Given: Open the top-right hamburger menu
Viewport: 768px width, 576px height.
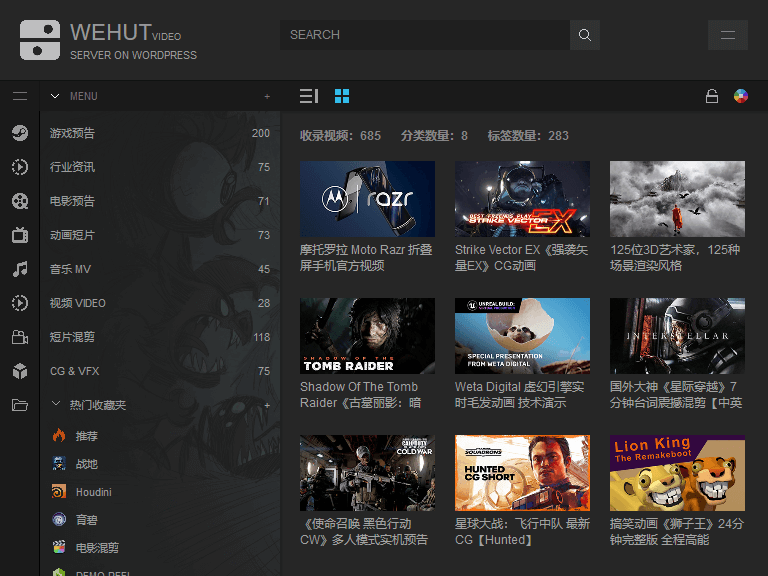Looking at the screenshot, I should [x=728, y=35].
